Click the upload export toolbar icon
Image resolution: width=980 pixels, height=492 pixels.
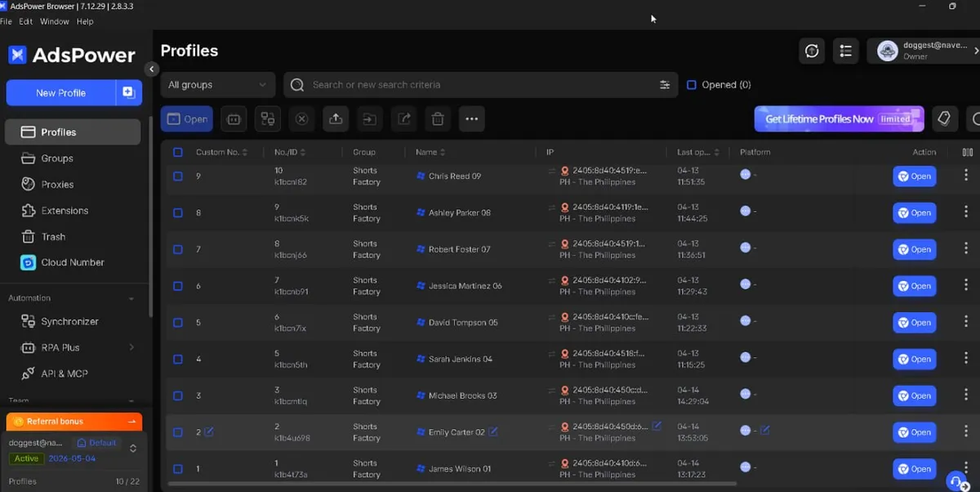point(336,119)
